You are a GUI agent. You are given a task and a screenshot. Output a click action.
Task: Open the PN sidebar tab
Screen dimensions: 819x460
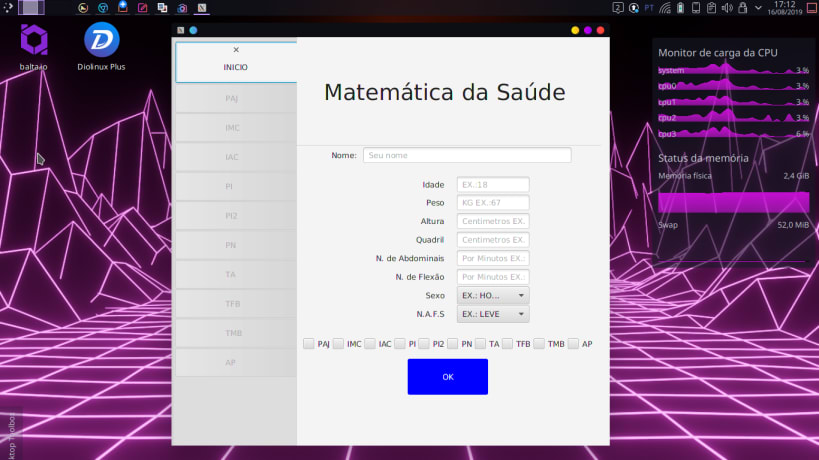[236, 245]
